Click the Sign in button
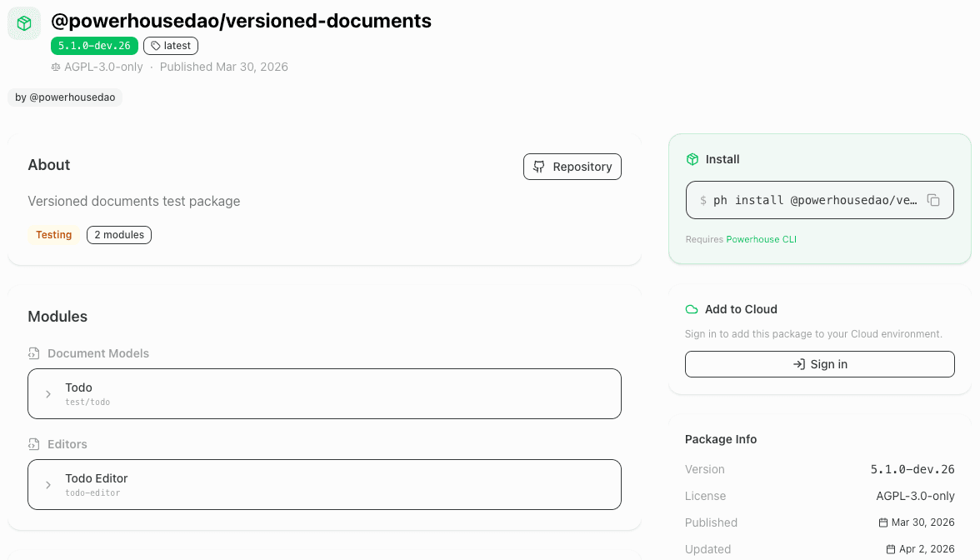The height and width of the screenshot is (560, 980). pos(819,364)
